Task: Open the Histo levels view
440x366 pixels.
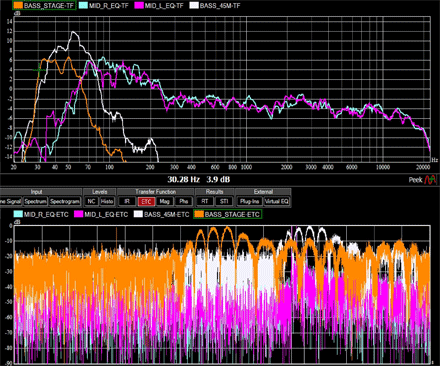Action: [107, 201]
